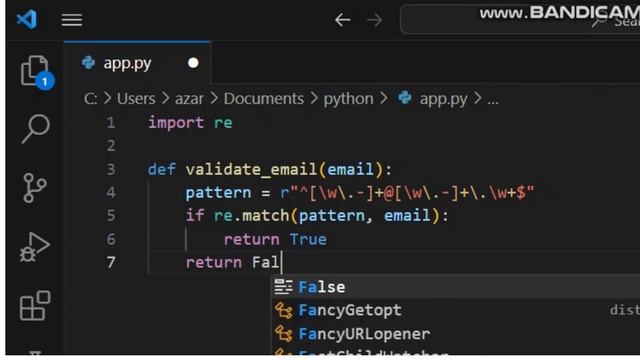640x360 pixels.
Task: Click the Python file icon on the tab
Action: point(88,63)
